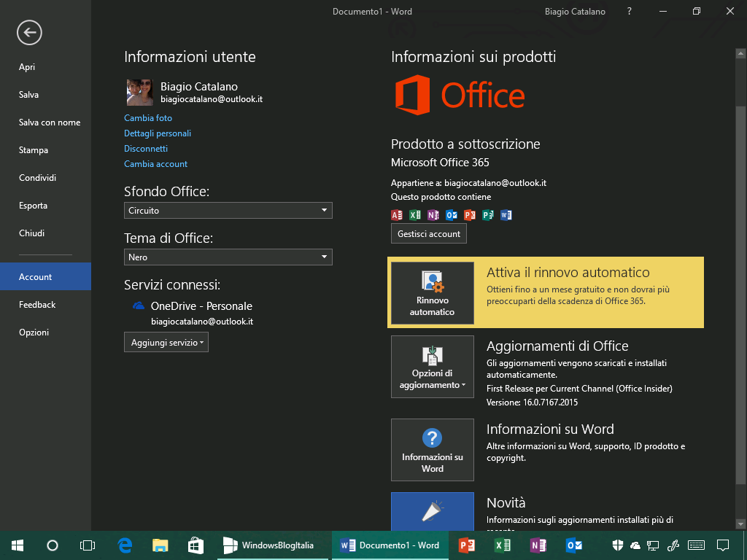
Task: Click the OneDrive cloud icon in Servizi connessi
Action: (138, 306)
